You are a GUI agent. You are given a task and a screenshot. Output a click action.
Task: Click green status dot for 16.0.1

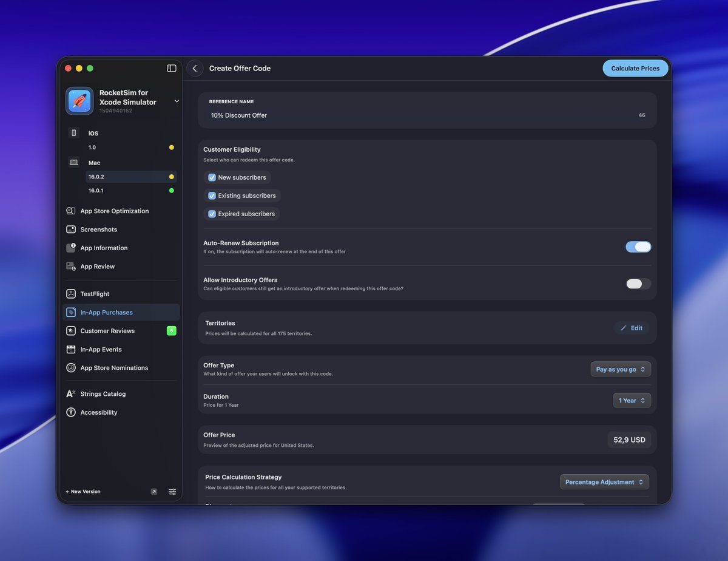pos(172,191)
